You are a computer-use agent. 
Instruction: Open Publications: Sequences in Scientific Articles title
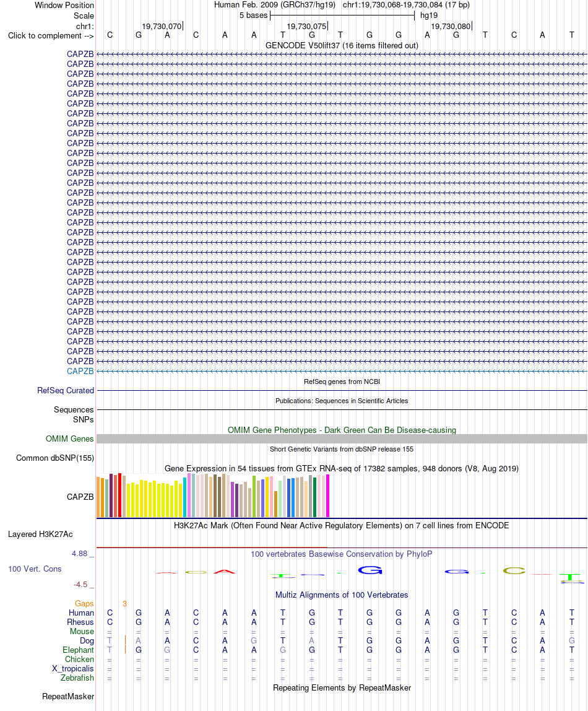(342, 401)
